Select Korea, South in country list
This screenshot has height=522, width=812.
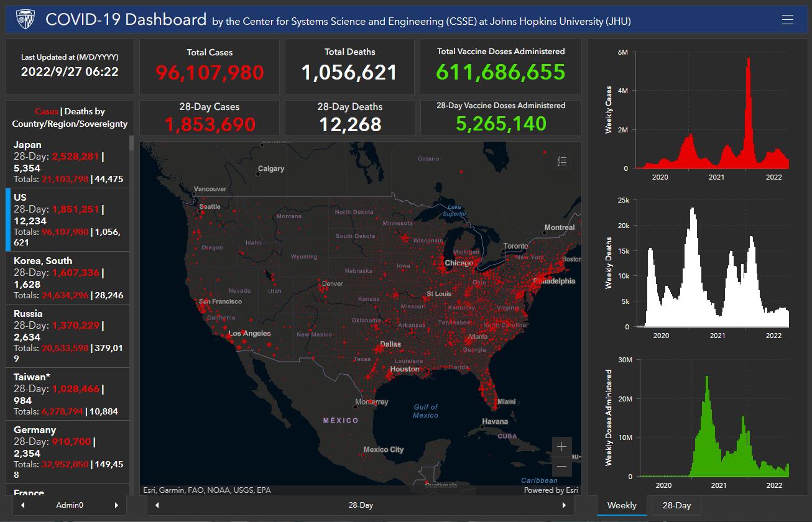pos(68,277)
